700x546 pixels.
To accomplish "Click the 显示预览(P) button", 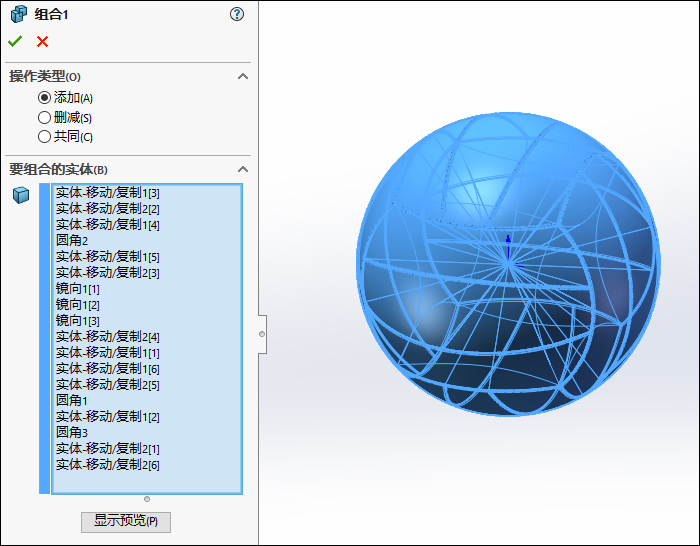I will pos(126,521).
